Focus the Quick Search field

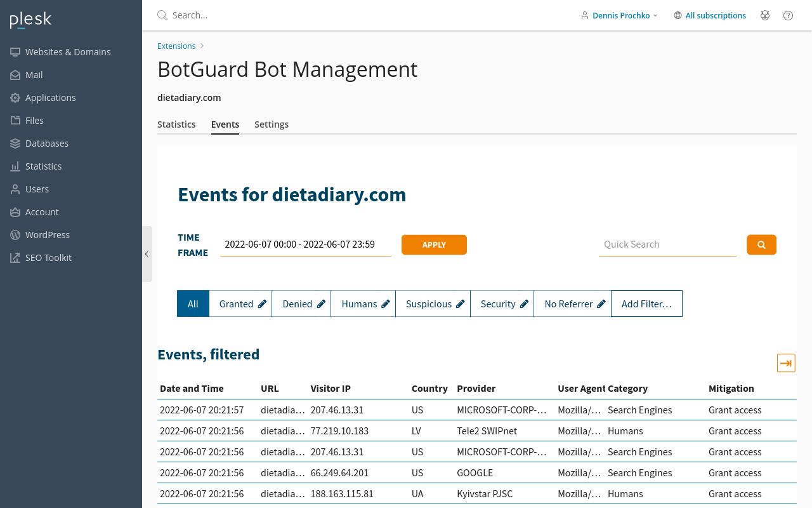[667, 244]
